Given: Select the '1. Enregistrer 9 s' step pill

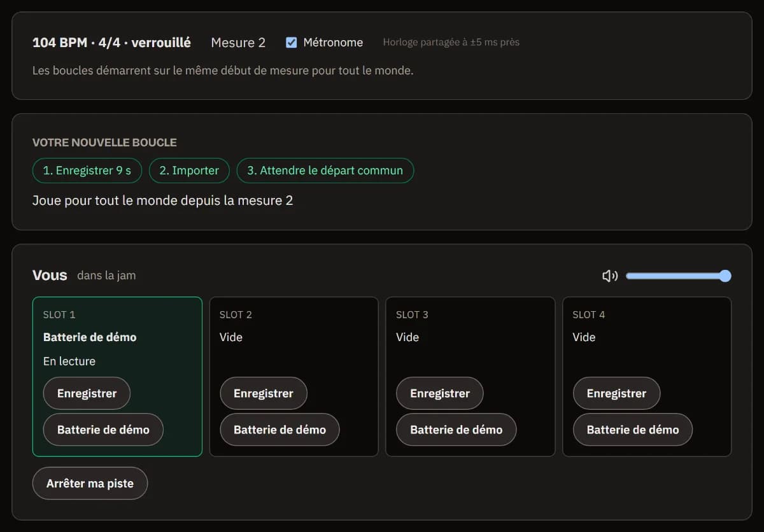Looking at the screenshot, I should 87,171.
